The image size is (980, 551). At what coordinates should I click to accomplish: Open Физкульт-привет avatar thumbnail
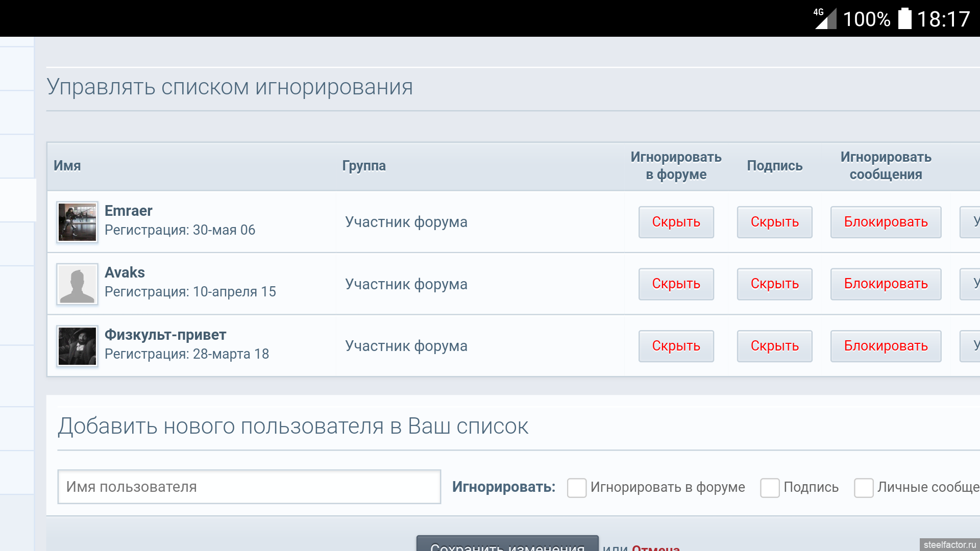77,346
